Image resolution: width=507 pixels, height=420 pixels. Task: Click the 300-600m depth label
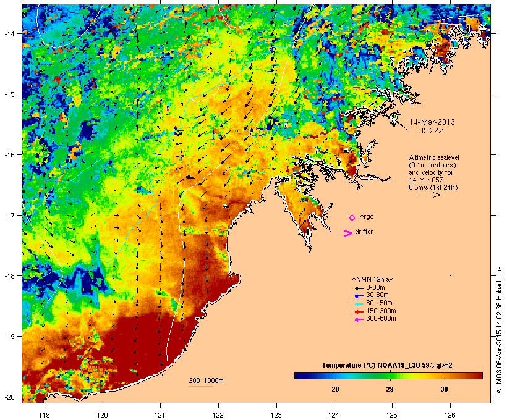click(x=381, y=319)
